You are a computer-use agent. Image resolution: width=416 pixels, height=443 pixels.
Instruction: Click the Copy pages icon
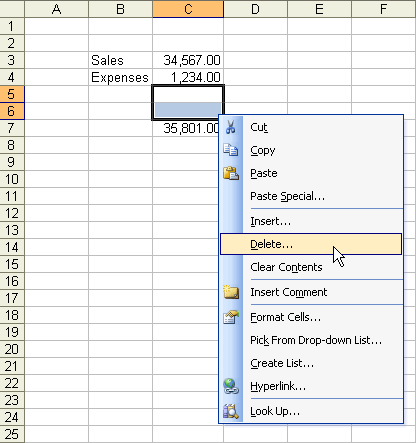230,150
